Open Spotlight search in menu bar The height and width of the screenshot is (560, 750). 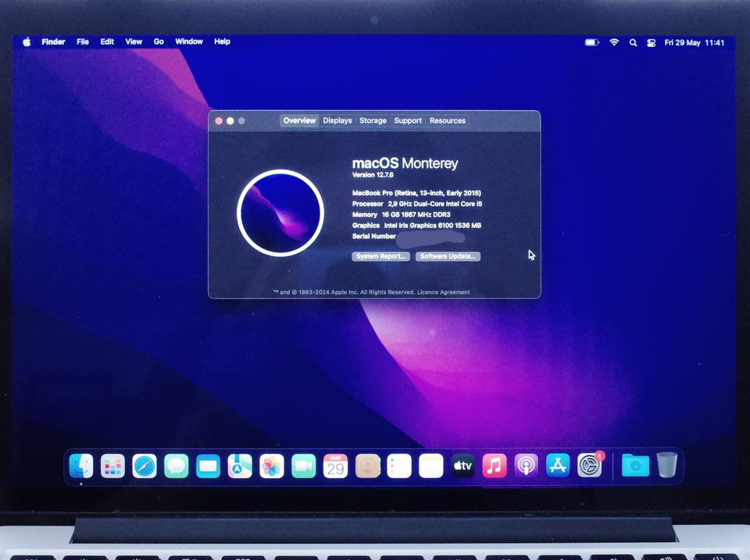pos(633,42)
